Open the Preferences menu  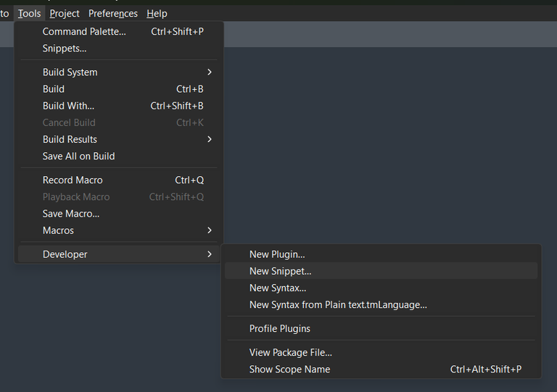pos(113,13)
